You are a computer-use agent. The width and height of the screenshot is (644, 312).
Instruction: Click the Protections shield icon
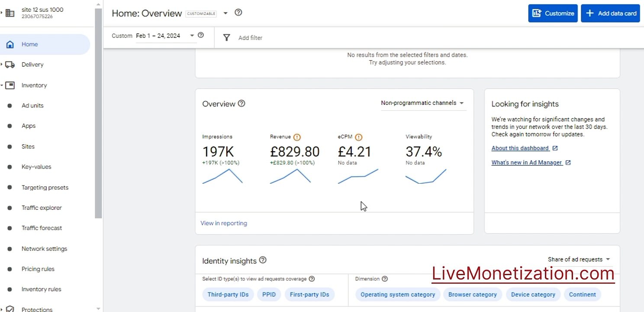click(x=10, y=309)
